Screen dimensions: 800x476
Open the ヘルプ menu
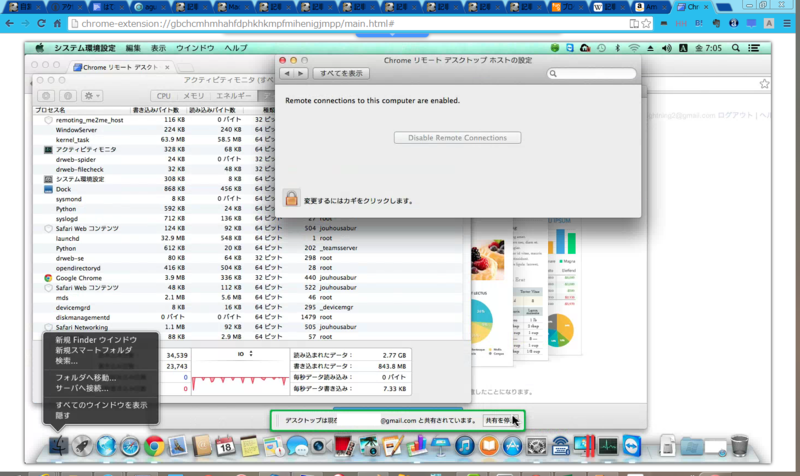[236, 48]
